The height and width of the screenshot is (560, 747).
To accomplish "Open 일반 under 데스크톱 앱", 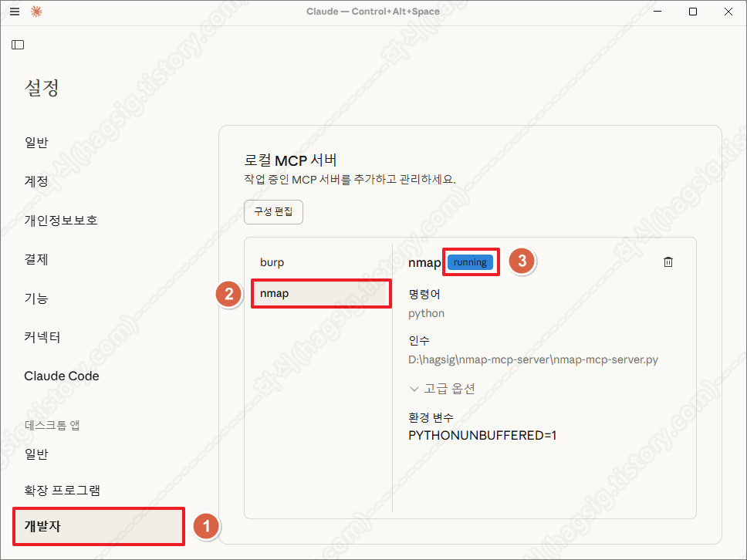I will pyautogui.click(x=36, y=454).
